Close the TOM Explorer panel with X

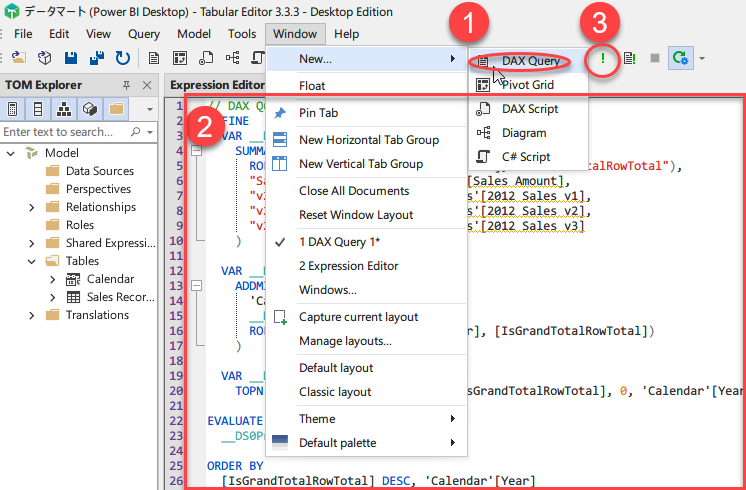(x=147, y=85)
